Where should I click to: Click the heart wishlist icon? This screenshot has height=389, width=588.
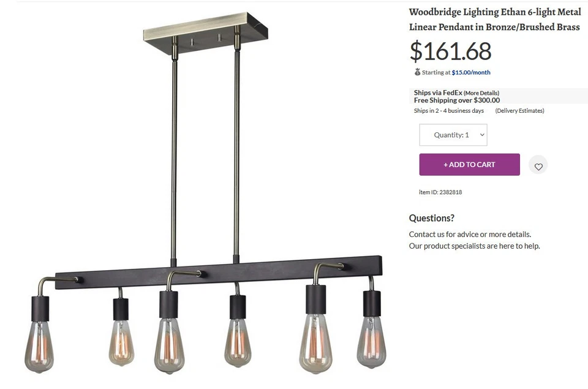coord(538,165)
